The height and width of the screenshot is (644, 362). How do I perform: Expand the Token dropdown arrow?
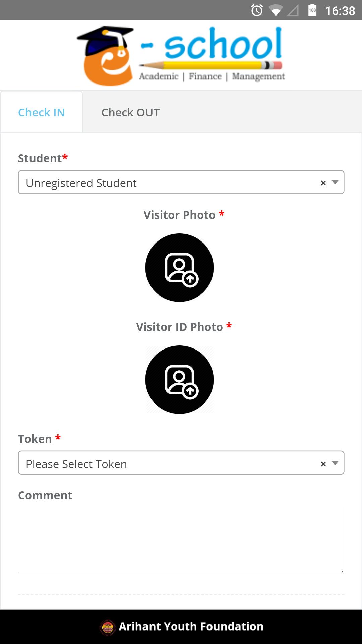335,463
